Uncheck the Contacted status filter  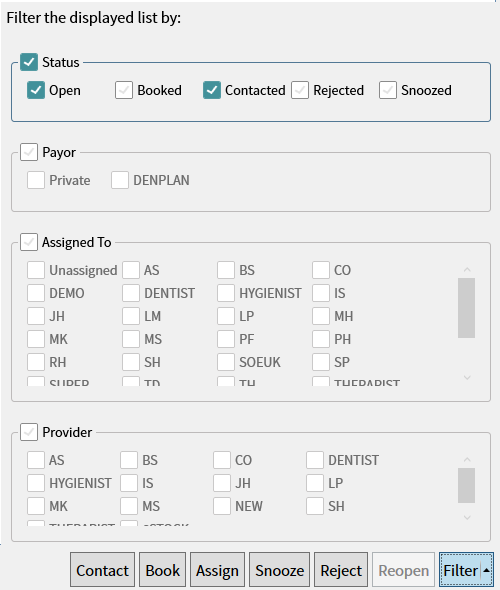pyautogui.click(x=212, y=90)
